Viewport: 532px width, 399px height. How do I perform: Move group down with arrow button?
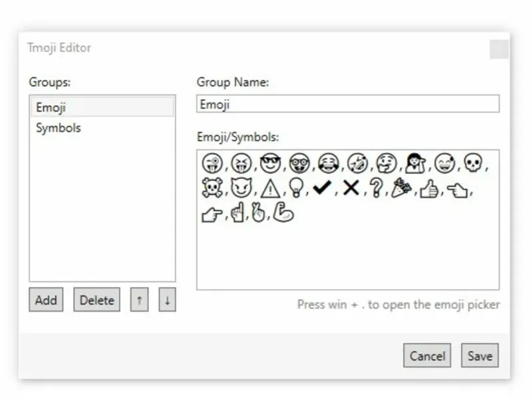pyautogui.click(x=167, y=300)
